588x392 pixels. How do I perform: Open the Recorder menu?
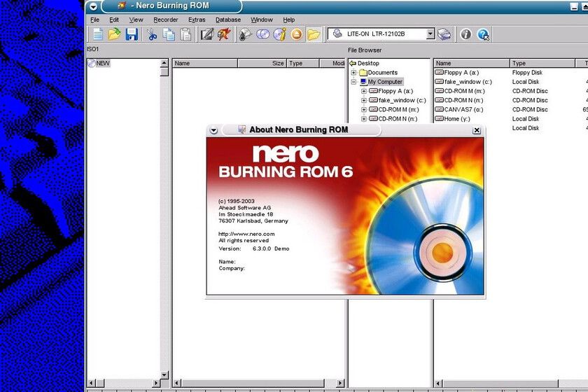pyautogui.click(x=165, y=20)
